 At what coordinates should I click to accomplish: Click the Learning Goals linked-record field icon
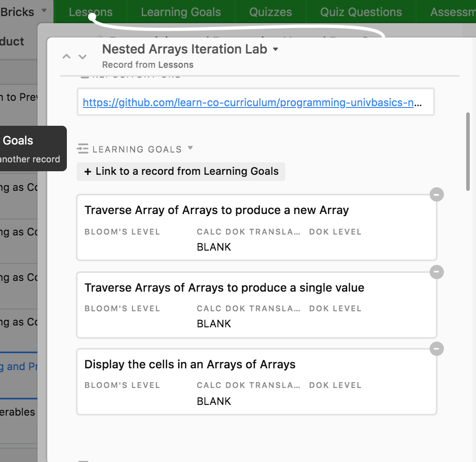click(x=83, y=149)
